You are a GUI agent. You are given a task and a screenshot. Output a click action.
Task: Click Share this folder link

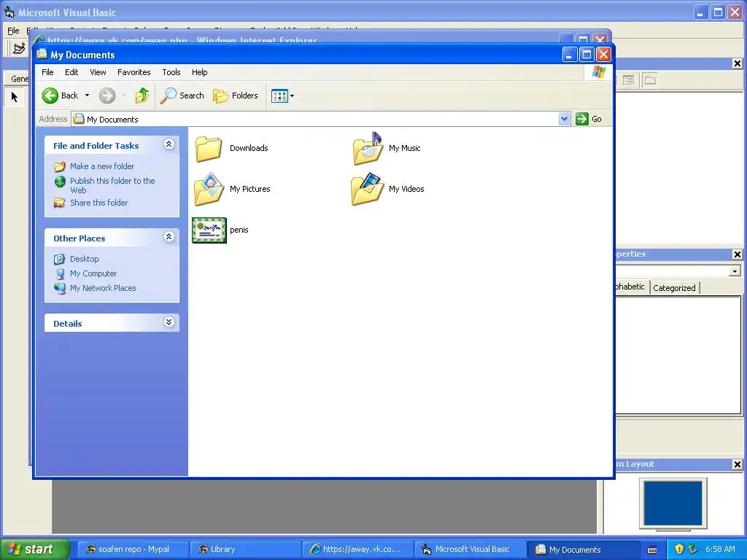pos(98,203)
